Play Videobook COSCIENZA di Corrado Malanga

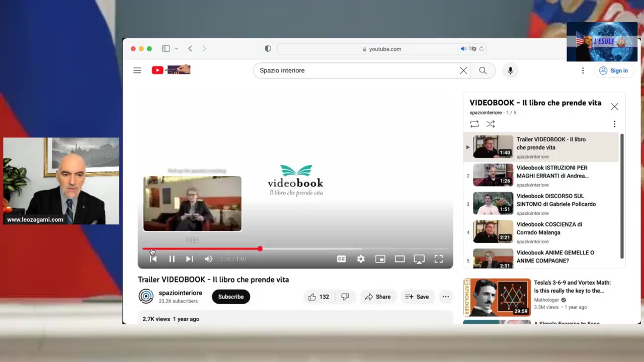point(541,232)
